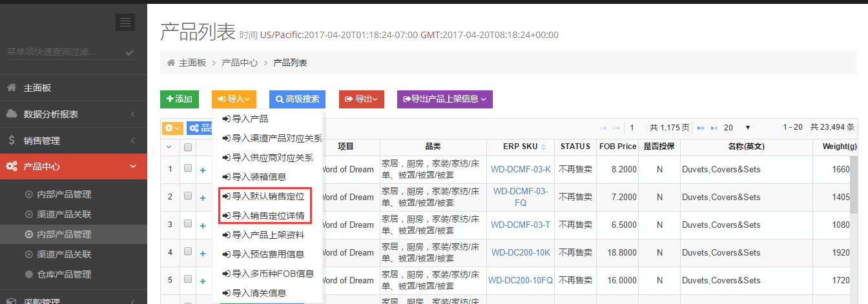Go to previous page of the grid
The image size is (868, 304).
(x=616, y=128)
